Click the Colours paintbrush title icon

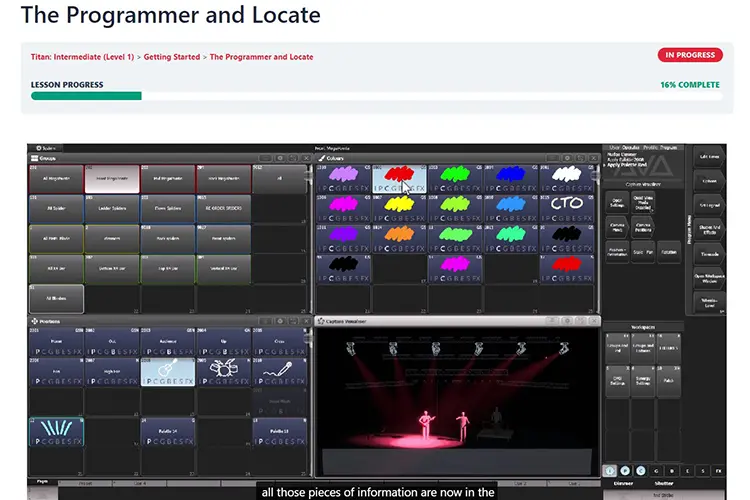[x=322, y=158]
